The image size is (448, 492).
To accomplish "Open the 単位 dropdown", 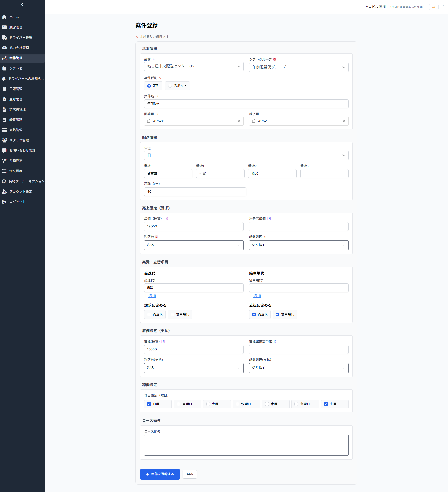I will (x=246, y=155).
